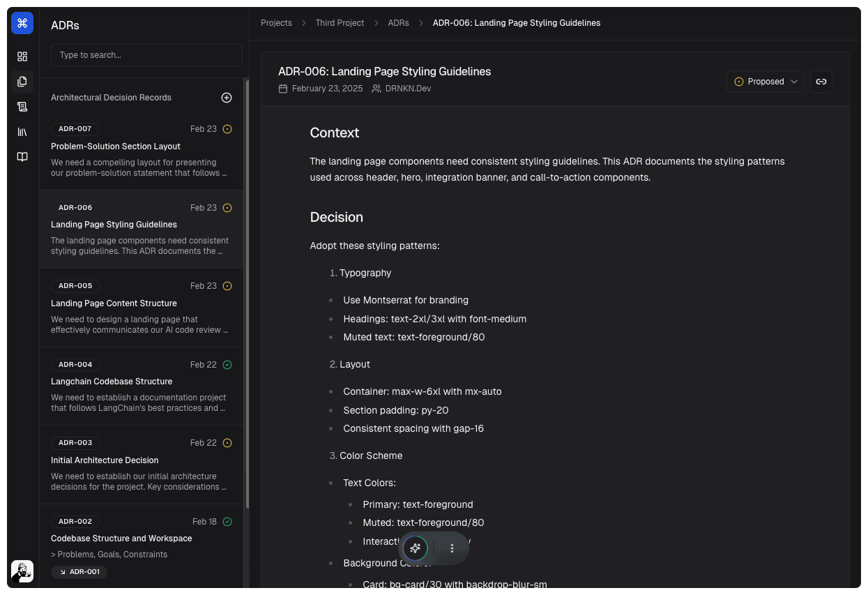Go to Projects in breadcrumb
The image size is (868, 595).
click(276, 23)
